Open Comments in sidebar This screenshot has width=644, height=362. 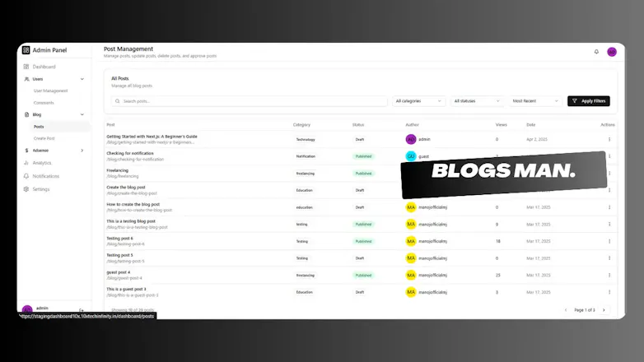(x=44, y=103)
